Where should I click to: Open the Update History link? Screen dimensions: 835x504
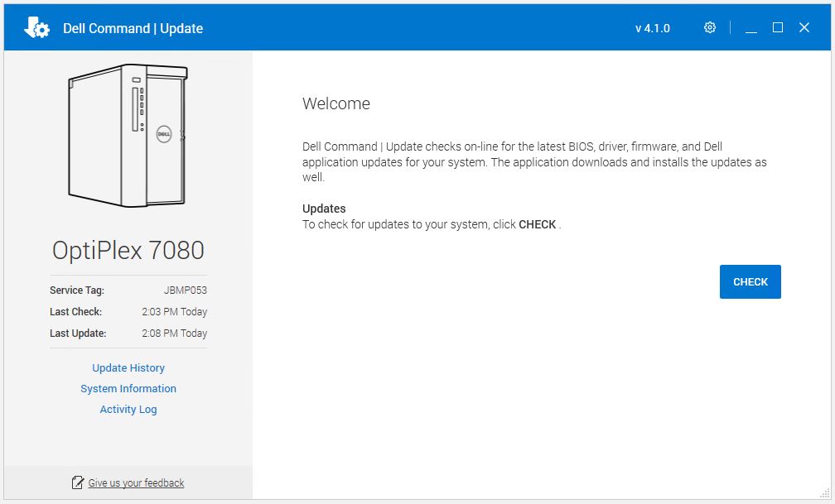[128, 368]
